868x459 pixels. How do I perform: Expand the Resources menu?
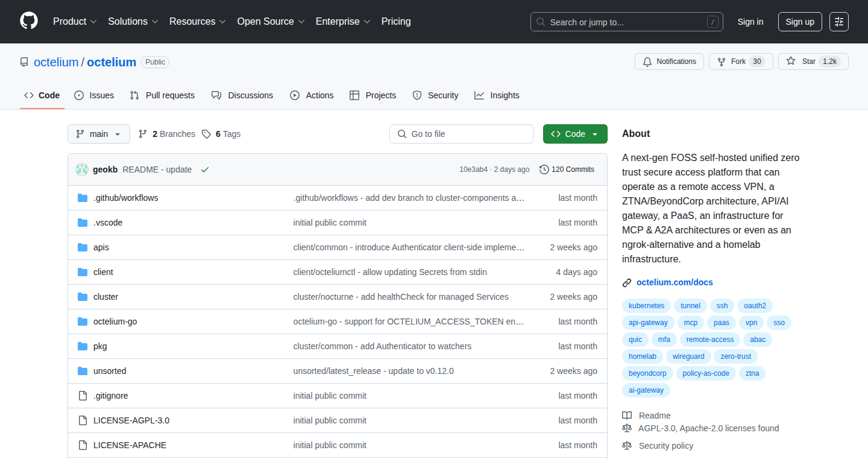(198, 22)
